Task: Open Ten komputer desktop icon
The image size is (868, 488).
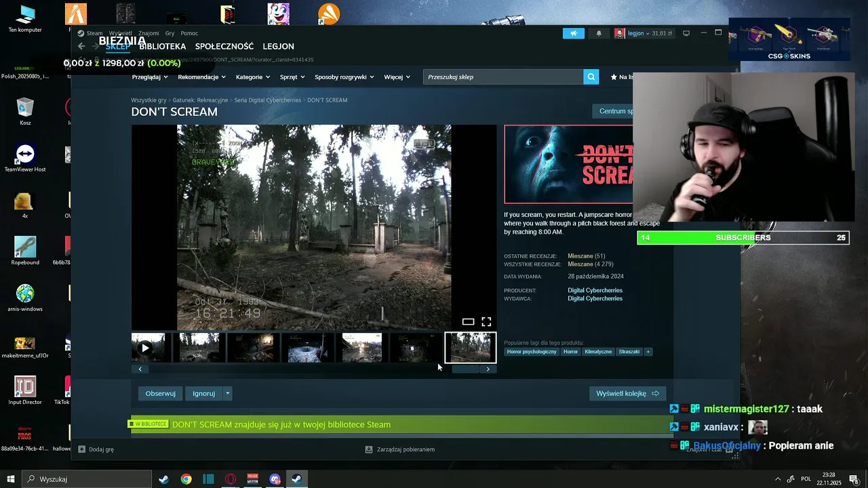Action: point(25,19)
